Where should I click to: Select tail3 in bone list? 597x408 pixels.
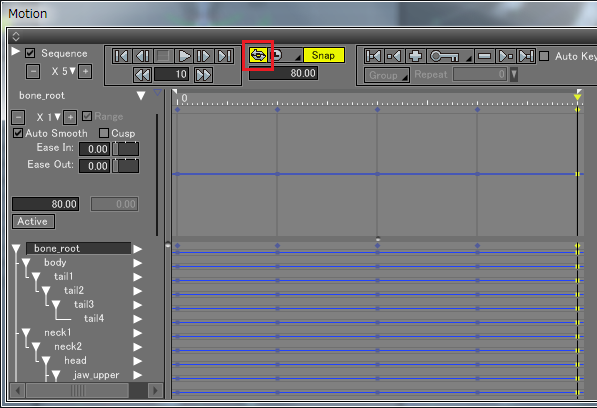pyautogui.click(x=84, y=304)
